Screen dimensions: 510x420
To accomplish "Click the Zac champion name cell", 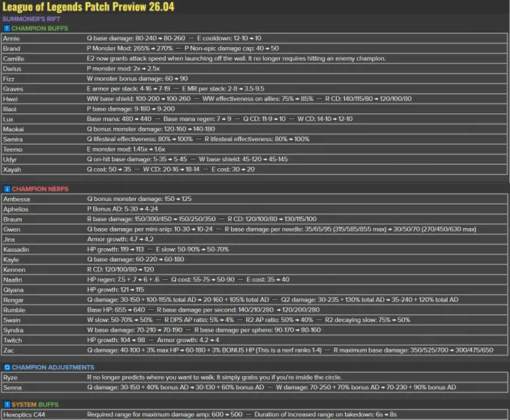I will [x=10, y=350].
